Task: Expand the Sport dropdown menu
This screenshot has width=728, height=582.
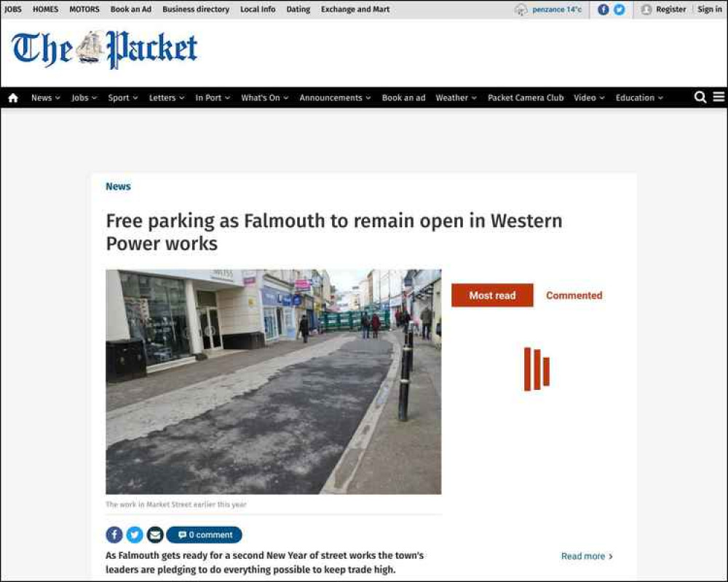Action: tap(122, 98)
